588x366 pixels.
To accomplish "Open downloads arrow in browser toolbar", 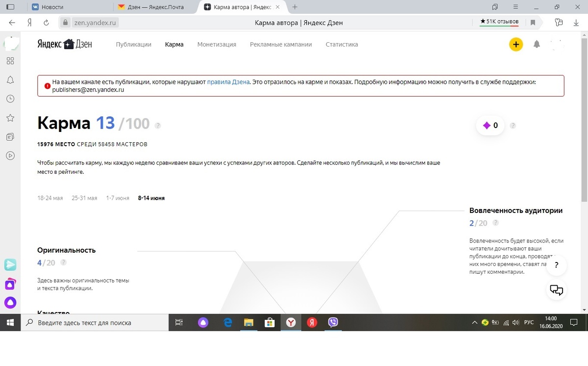I will point(576,23).
